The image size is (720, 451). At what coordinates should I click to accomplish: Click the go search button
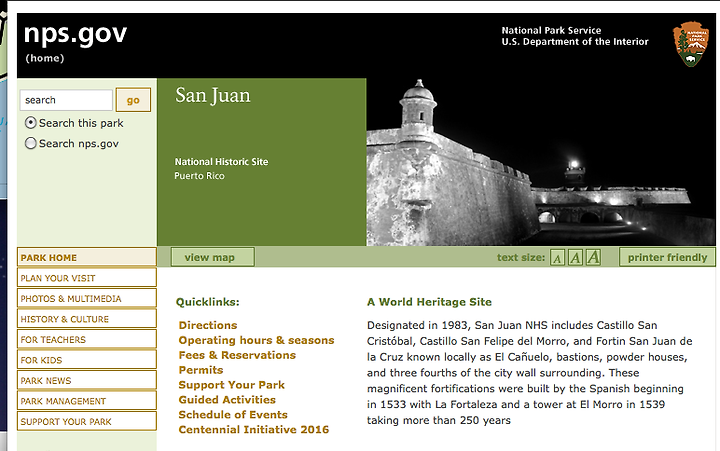point(133,100)
